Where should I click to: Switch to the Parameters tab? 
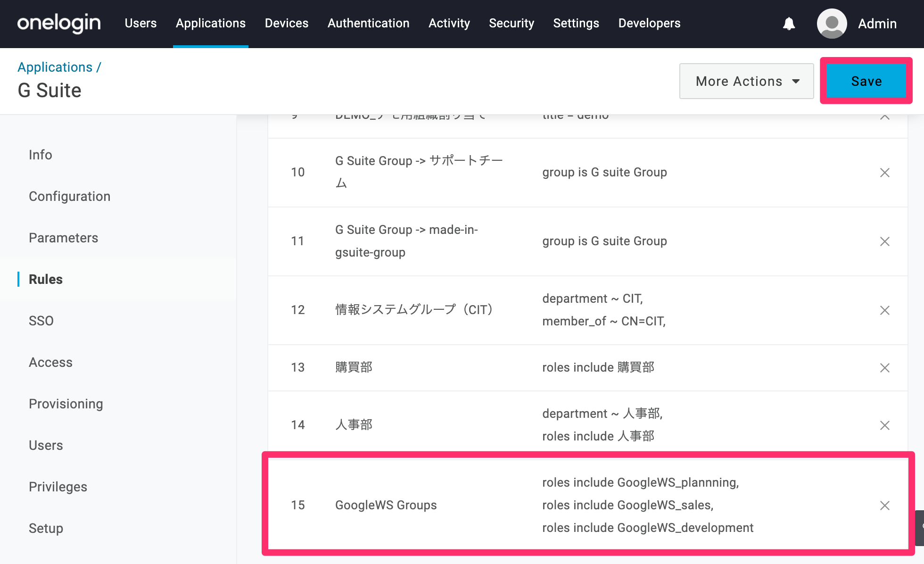pos(64,238)
